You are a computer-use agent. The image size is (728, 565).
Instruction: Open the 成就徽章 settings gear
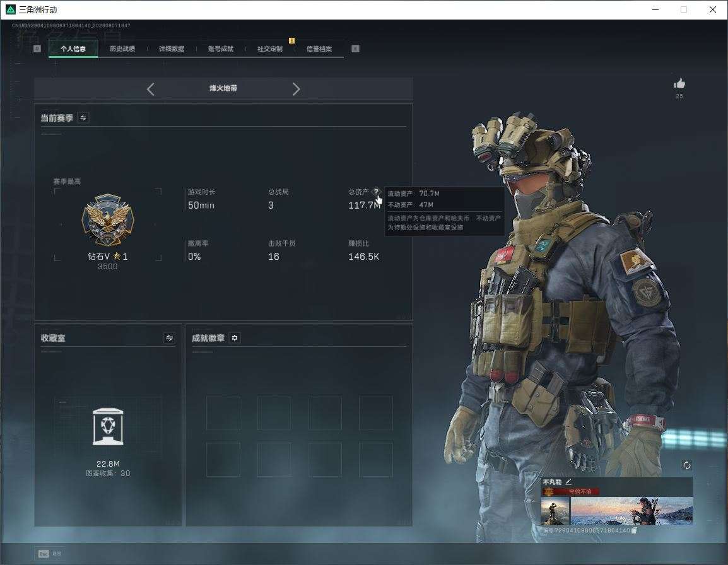(235, 337)
